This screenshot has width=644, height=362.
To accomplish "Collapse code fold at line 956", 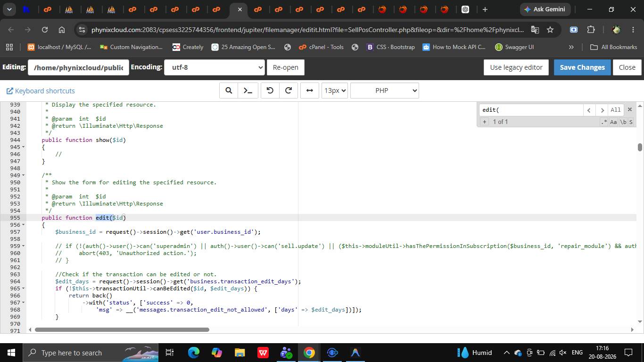I will pyautogui.click(x=24, y=225).
